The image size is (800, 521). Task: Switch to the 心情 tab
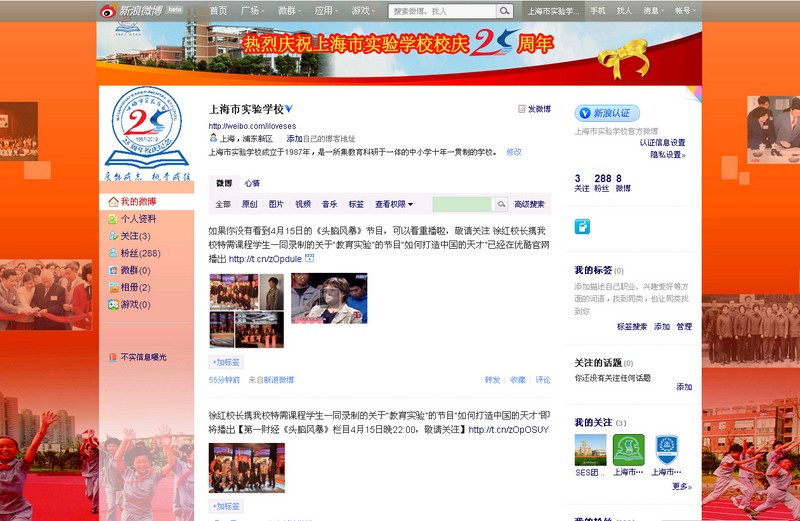[x=252, y=183]
